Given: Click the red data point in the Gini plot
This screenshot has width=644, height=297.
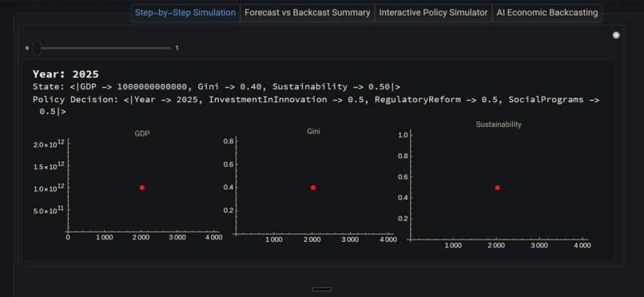Looking at the screenshot, I should (313, 188).
